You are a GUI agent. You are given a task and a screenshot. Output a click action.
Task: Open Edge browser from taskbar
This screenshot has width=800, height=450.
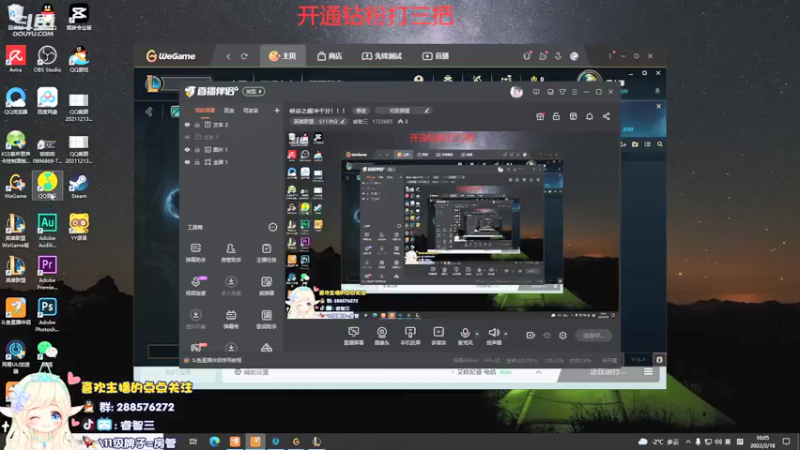[x=214, y=441]
